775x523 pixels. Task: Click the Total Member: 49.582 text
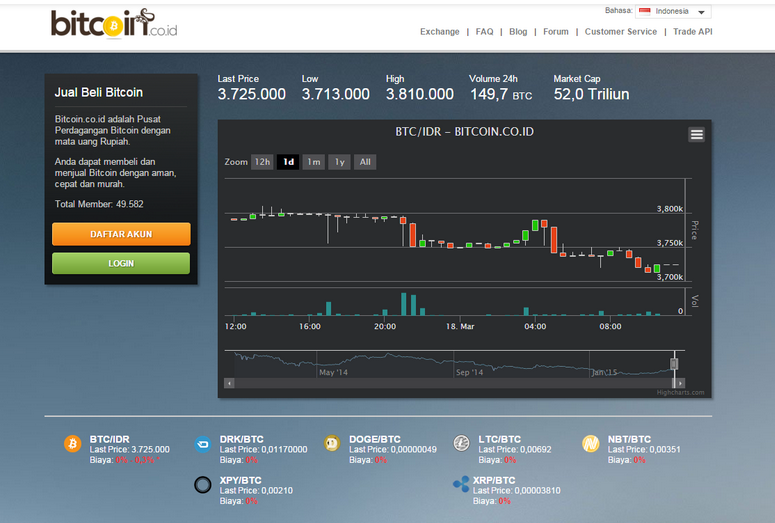tap(99, 204)
